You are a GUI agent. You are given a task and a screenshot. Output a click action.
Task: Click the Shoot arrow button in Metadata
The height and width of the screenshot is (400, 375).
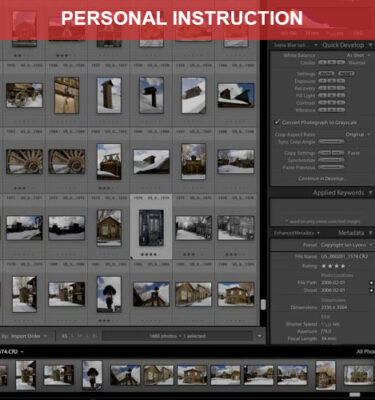pos(371,290)
